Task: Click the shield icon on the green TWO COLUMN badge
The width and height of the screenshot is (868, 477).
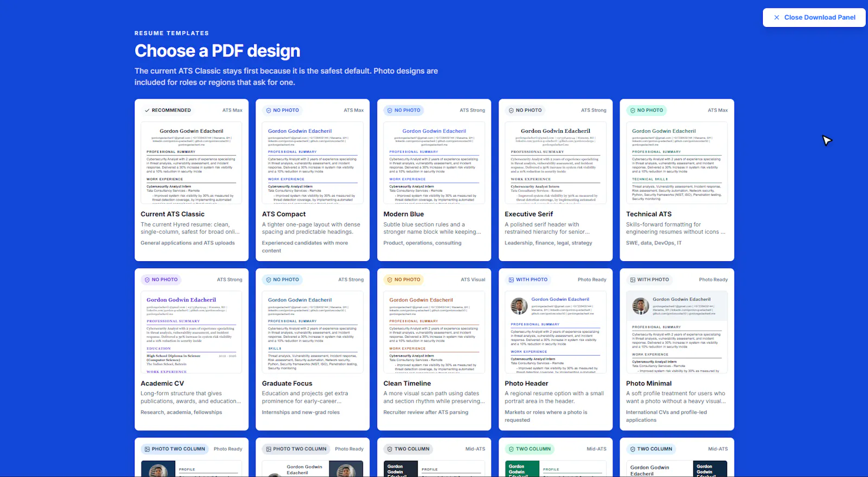Action: [x=511, y=449]
